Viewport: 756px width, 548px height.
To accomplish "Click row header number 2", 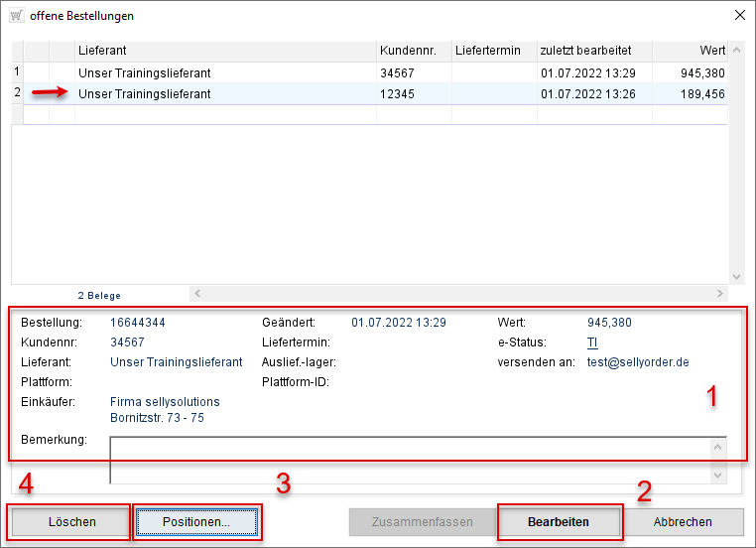I will [x=16, y=94].
